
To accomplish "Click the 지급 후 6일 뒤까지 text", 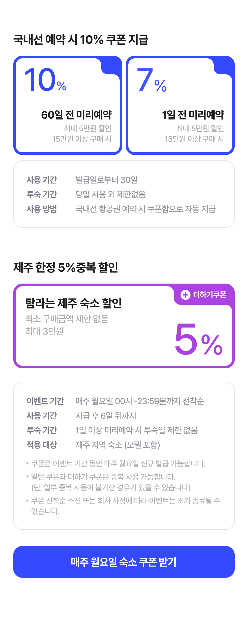I will point(106,415).
